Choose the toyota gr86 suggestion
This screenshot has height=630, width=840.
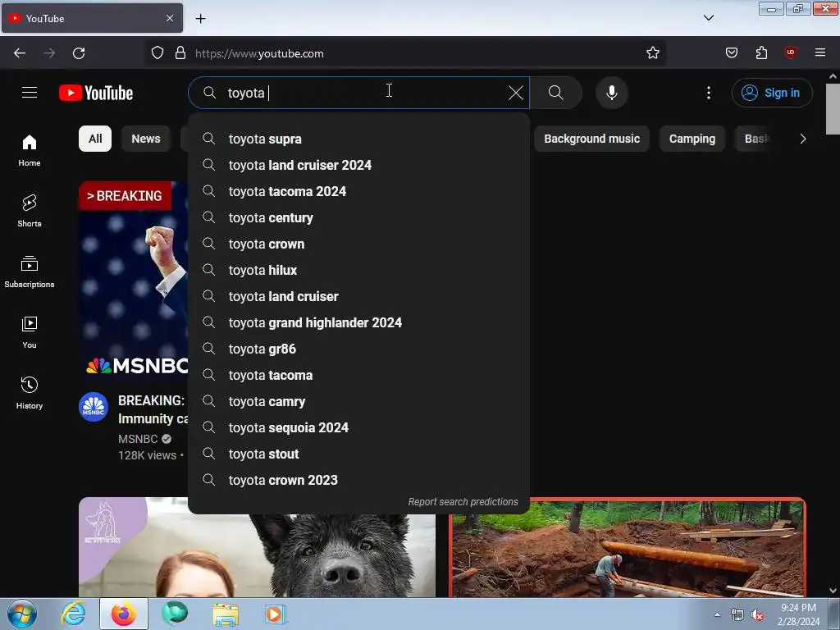click(359, 349)
